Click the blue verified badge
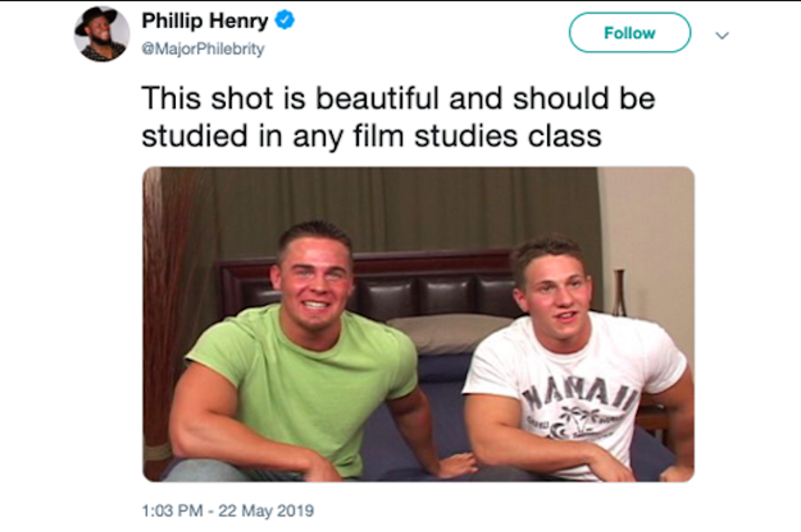The width and height of the screenshot is (801, 532). (x=285, y=21)
